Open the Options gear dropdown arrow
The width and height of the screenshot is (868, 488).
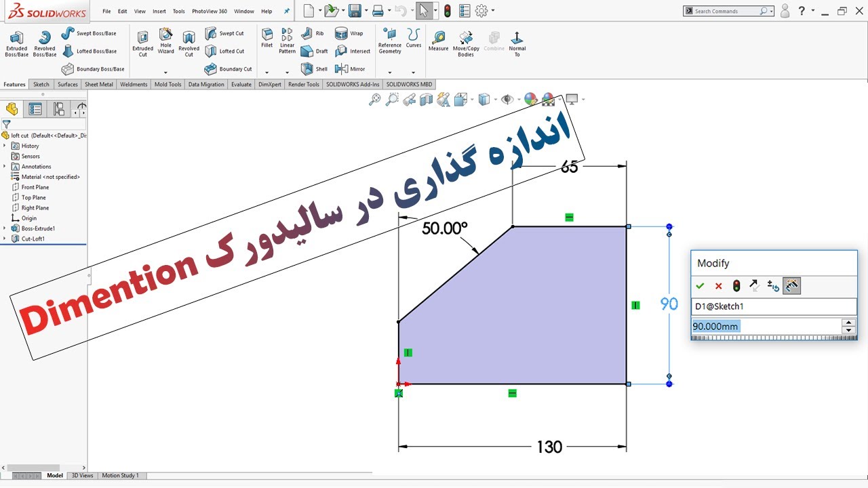(x=493, y=11)
